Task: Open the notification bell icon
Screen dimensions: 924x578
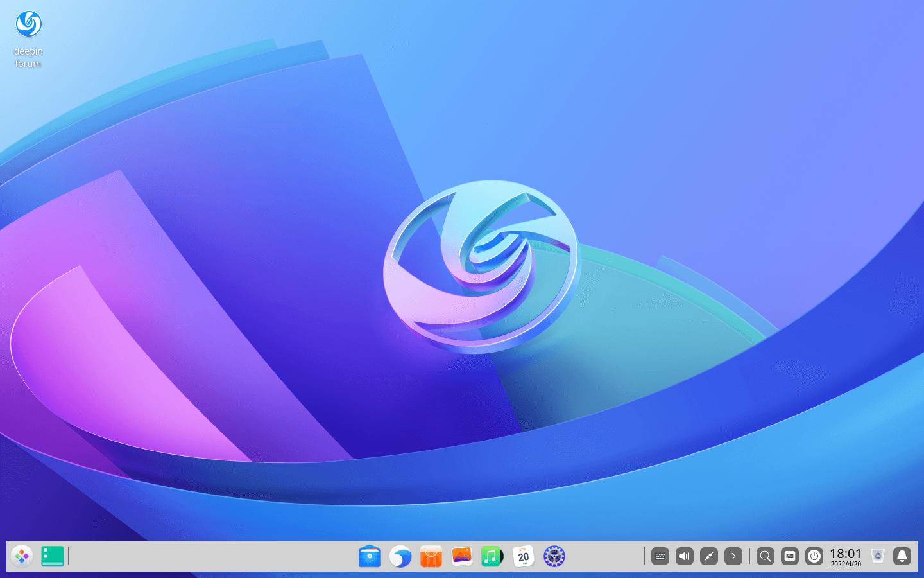Action: coord(902,556)
